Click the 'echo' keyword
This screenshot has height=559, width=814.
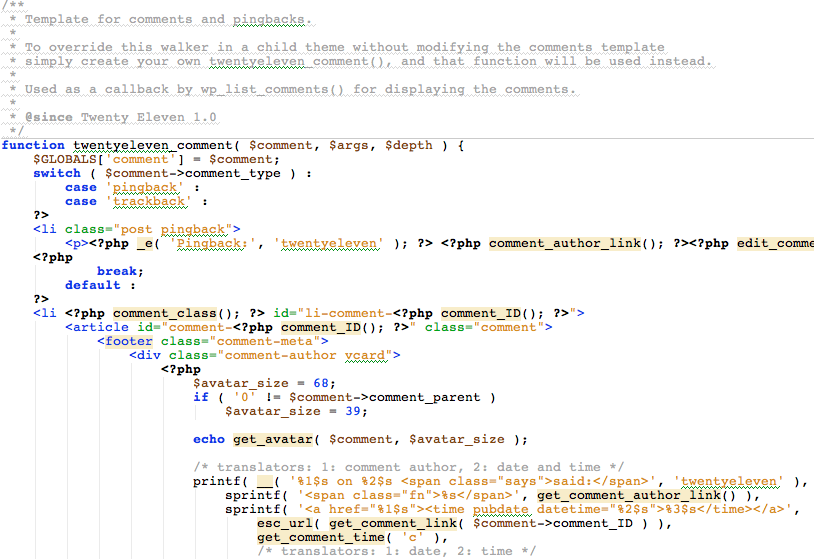[x=209, y=440]
